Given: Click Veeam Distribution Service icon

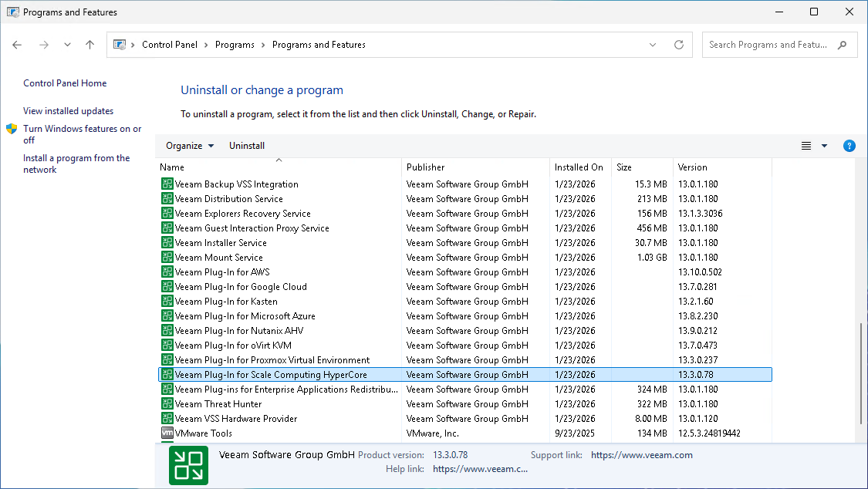Looking at the screenshot, I should tap(167, 198).
